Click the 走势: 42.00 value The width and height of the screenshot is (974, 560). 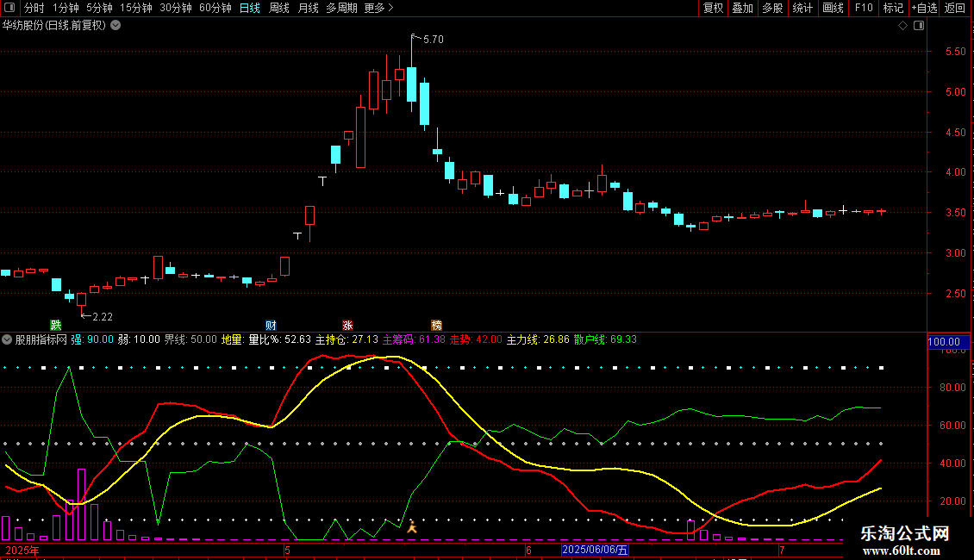click(476, 339)
